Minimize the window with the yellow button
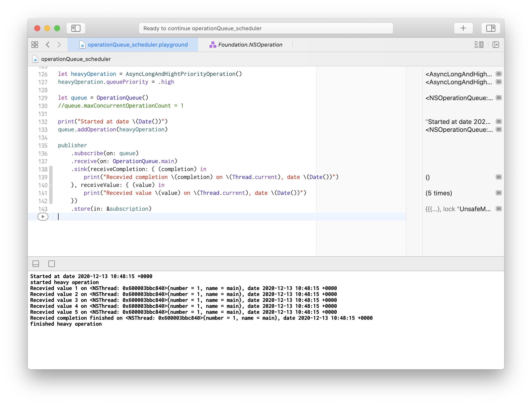The width and height of the screenshot is (532, 406). [x=47, y=28]
